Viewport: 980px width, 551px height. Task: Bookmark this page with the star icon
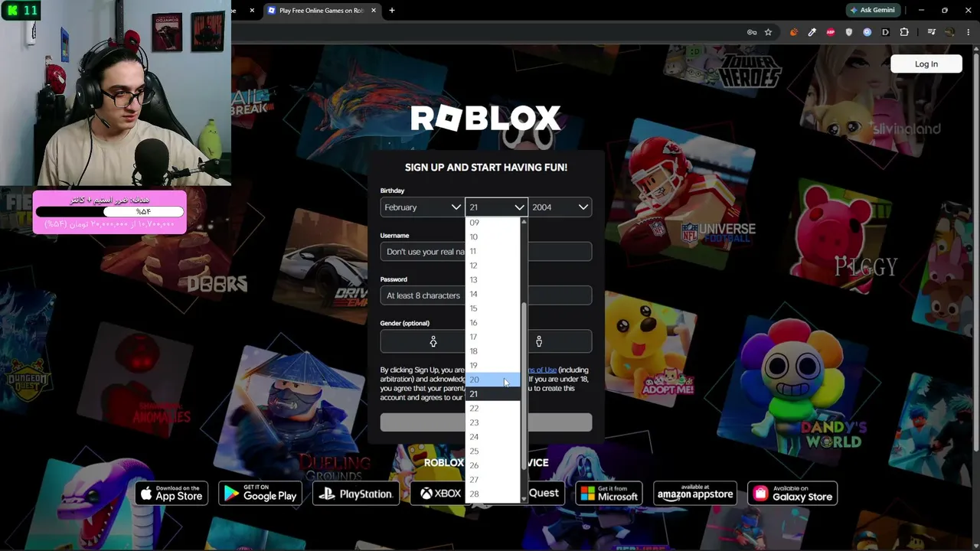click(768, 32)
